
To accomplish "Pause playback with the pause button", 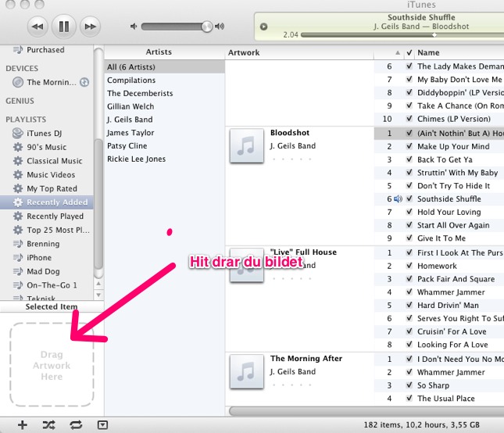I will click(x=63, y=27).
